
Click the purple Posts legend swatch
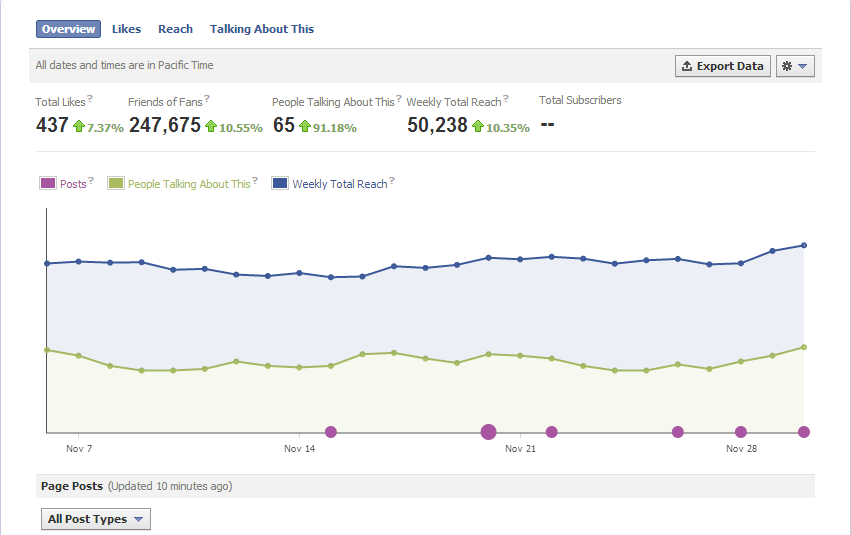(48, 183)
